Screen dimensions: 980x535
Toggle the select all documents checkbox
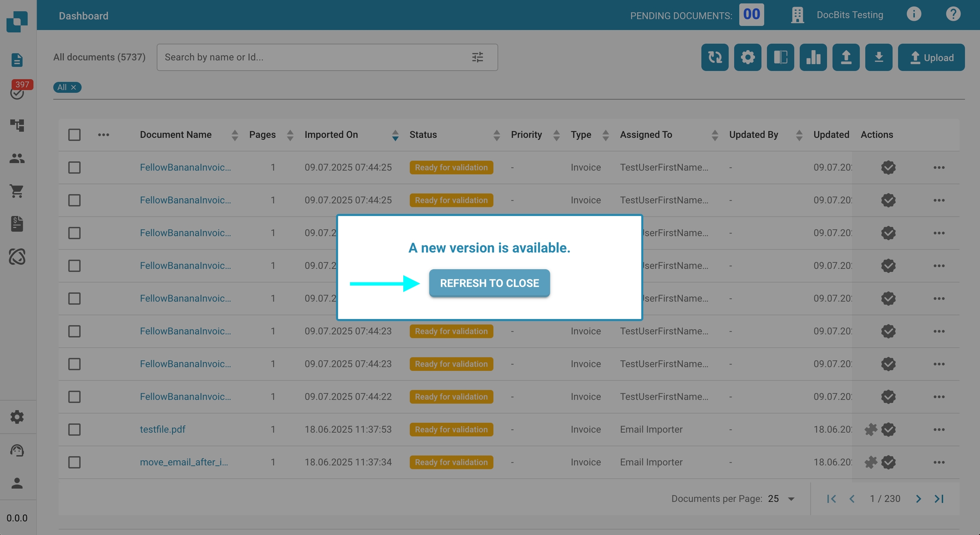(74, 135)
